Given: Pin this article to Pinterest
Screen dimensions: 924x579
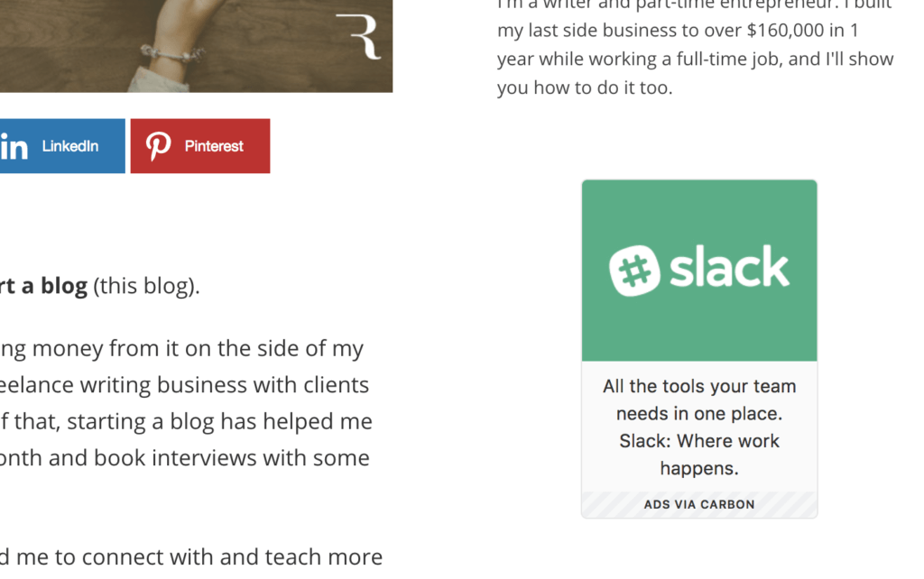Looking at the screenshot, I should [x=199, y=145].
